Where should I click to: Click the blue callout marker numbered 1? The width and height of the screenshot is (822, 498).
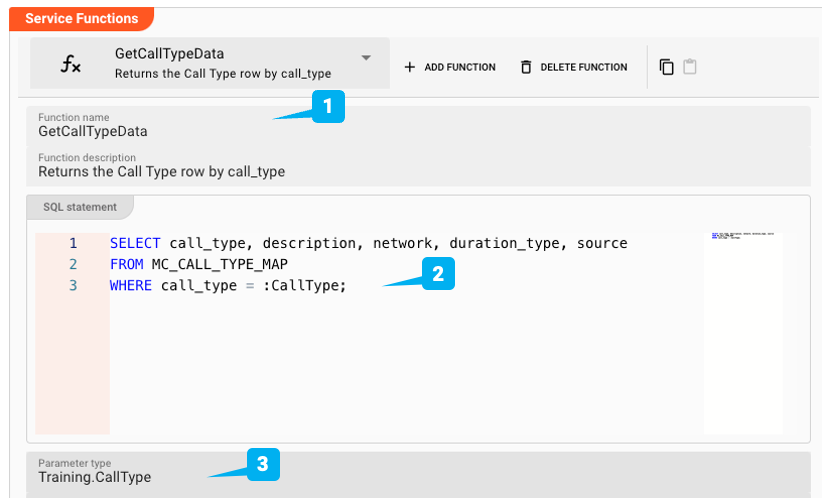click(328, 108)
